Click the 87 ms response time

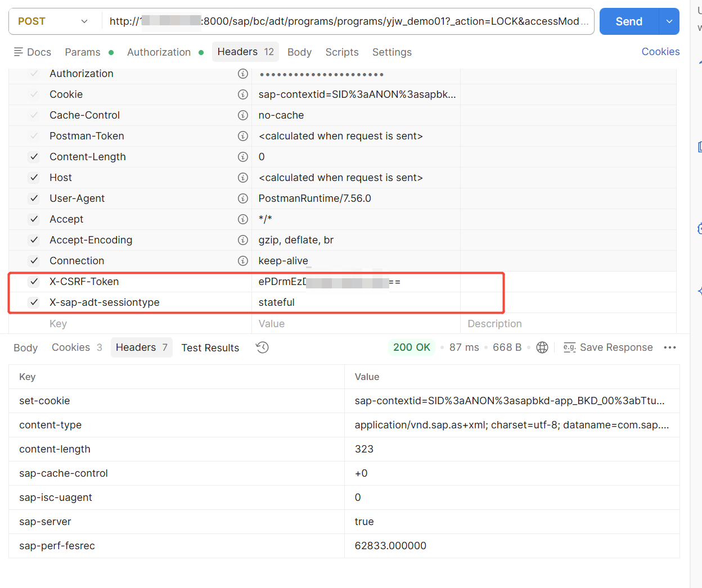[x=464, y=347]
